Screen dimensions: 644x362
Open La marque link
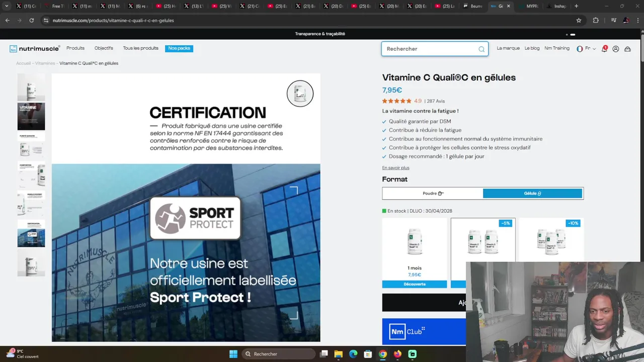(x=508, y=48)
